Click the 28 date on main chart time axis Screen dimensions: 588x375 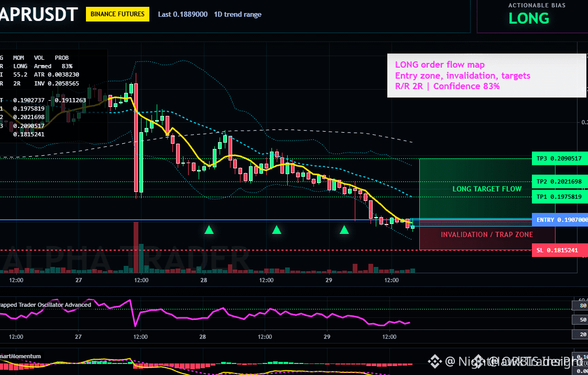coord(204,280)
